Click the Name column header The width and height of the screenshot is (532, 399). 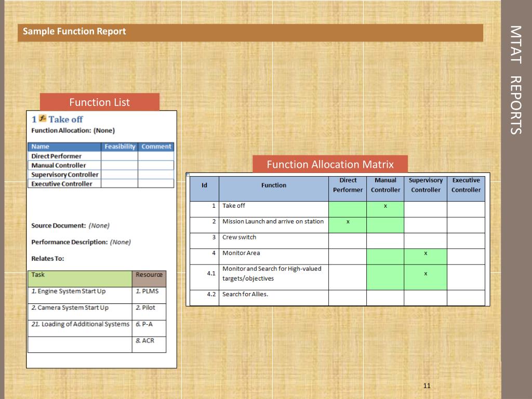[64, 147]
